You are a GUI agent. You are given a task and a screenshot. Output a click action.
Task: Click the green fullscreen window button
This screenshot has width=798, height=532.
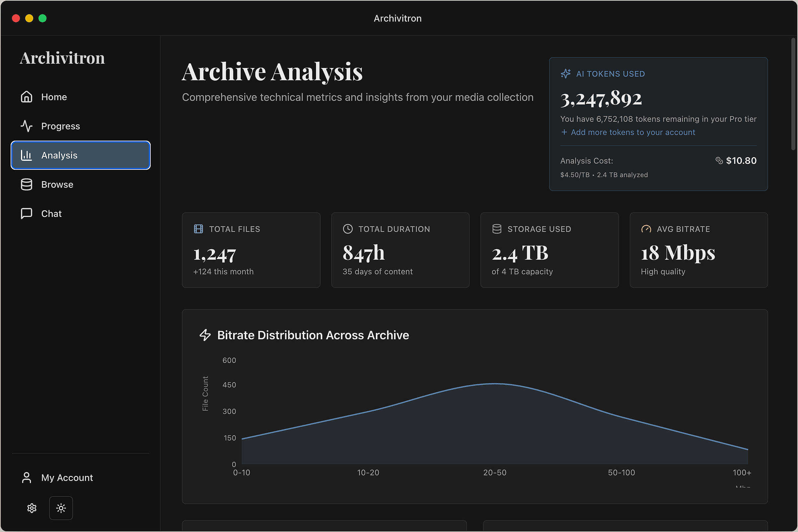(x=42, y=18)
